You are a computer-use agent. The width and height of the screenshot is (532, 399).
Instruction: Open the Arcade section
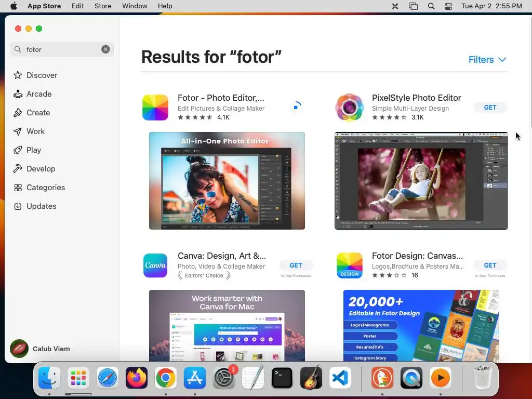[x=33, y=94]
